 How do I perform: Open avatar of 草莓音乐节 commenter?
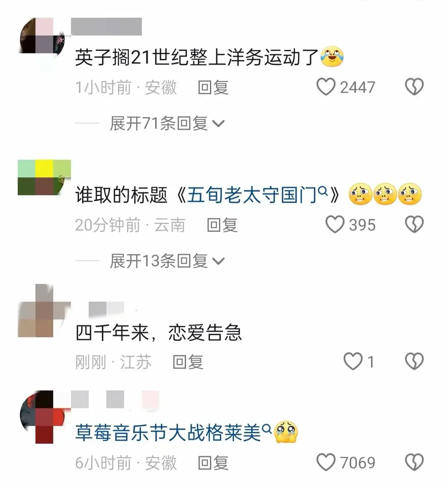(x=44, y=417)
